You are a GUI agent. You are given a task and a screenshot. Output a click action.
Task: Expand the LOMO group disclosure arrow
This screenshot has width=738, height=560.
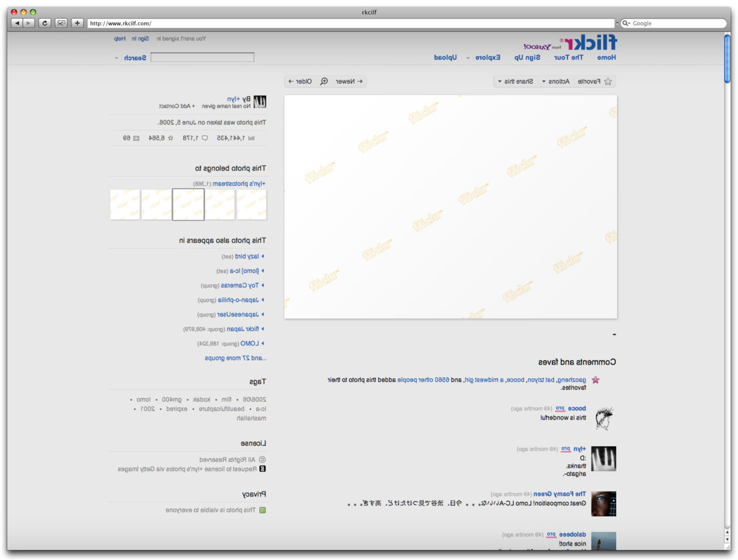point(263,343)
